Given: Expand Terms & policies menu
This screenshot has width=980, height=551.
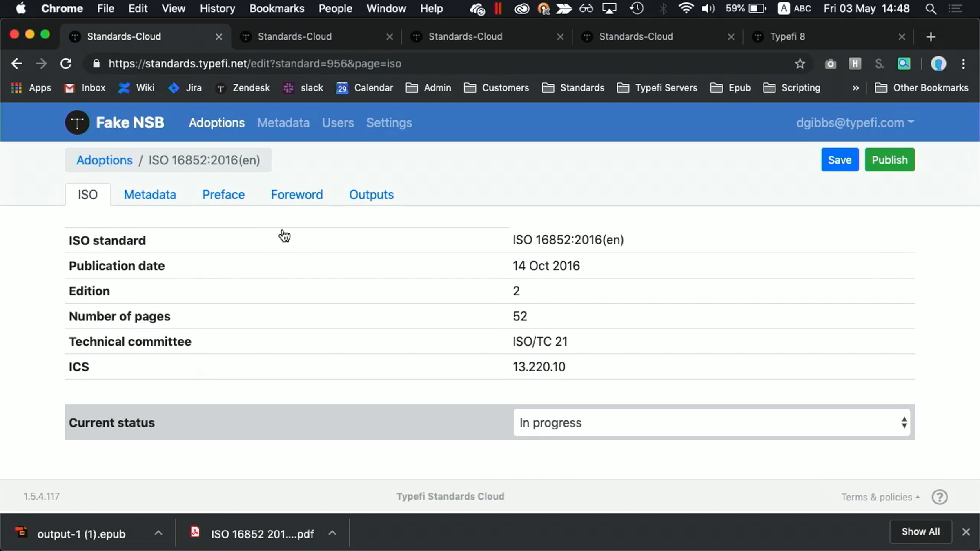Looking at the screenshot, I should point(880,497).
